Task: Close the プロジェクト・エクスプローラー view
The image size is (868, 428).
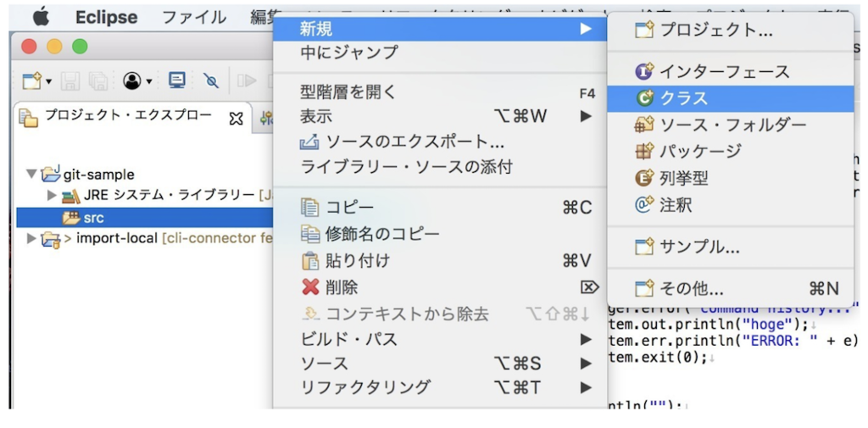Action: pyautogui.click(x=236, y=118)
